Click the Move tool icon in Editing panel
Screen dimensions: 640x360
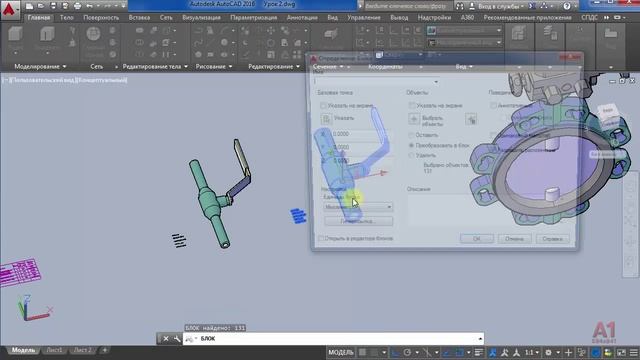271,30
